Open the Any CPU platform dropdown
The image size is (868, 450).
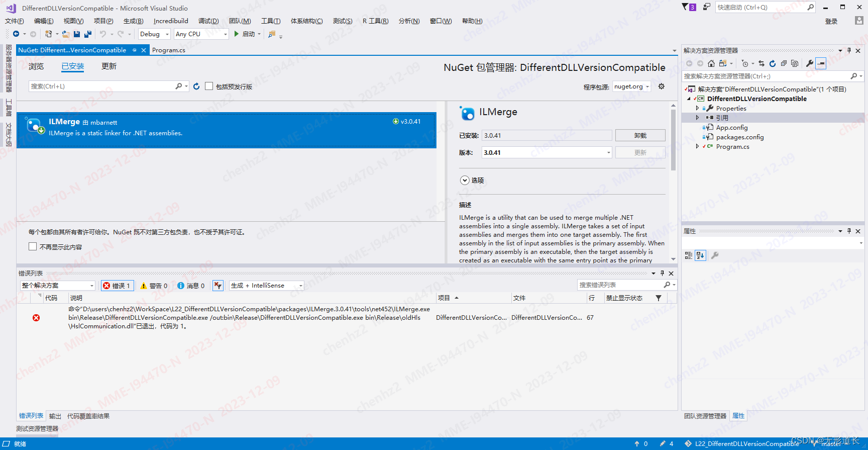point(201,34)
